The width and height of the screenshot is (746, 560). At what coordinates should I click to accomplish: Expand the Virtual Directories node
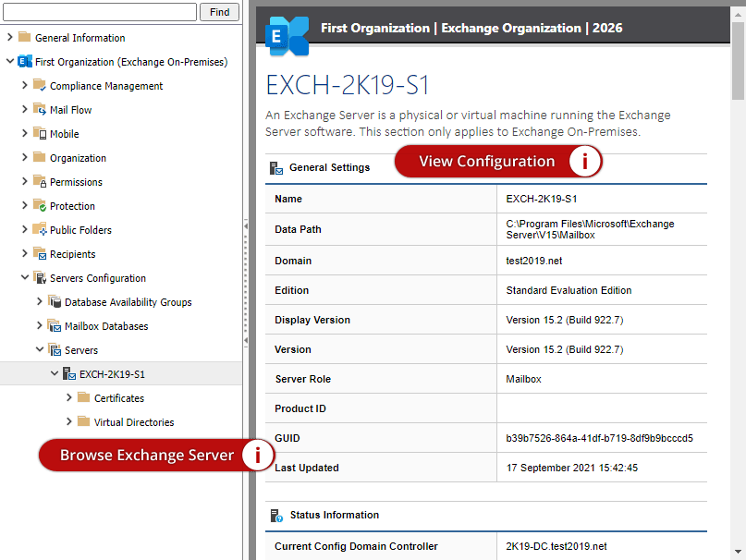(69, 421)
